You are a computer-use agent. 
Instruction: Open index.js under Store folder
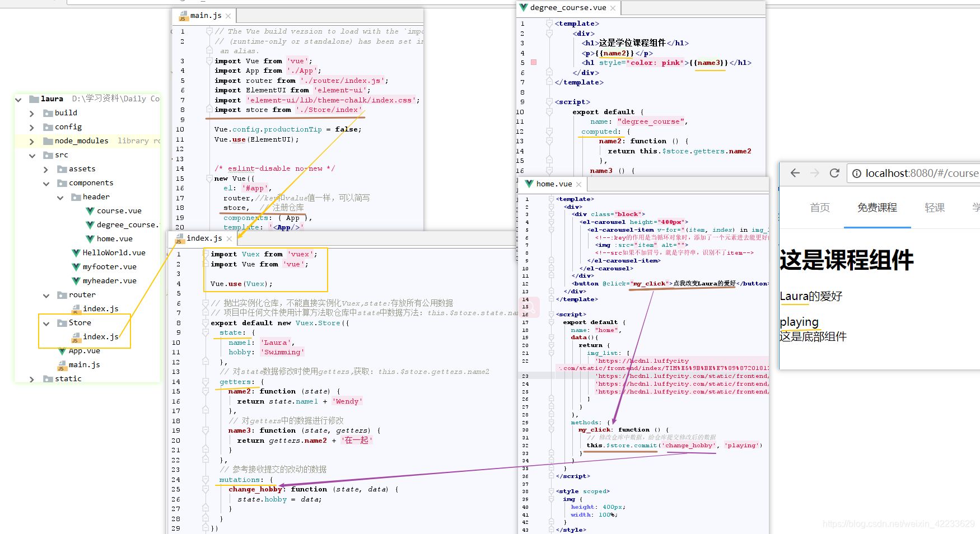pos(100,337)
